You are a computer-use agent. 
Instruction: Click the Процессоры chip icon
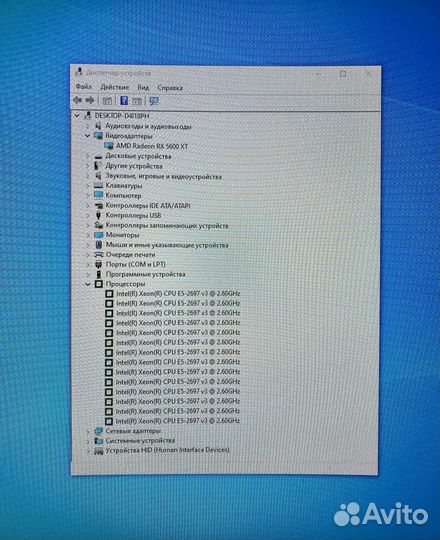point(99,284)
